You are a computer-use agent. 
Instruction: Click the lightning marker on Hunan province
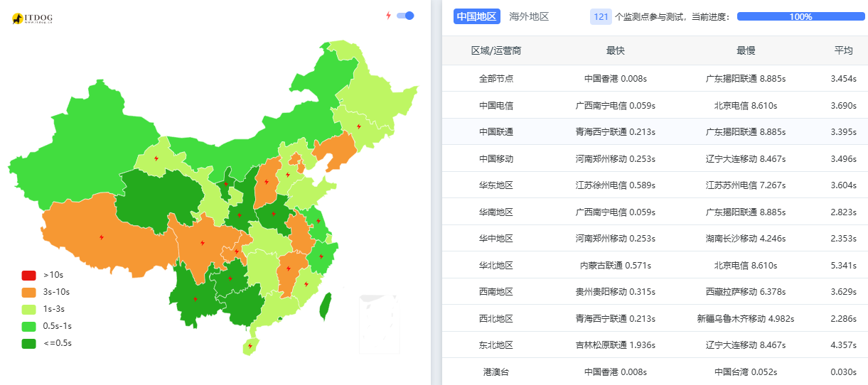[x=287, y=269]
